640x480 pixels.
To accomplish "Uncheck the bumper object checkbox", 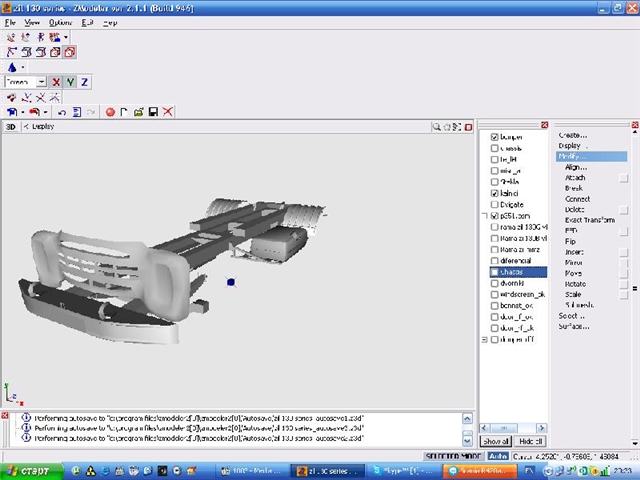I will click(494, 137).
